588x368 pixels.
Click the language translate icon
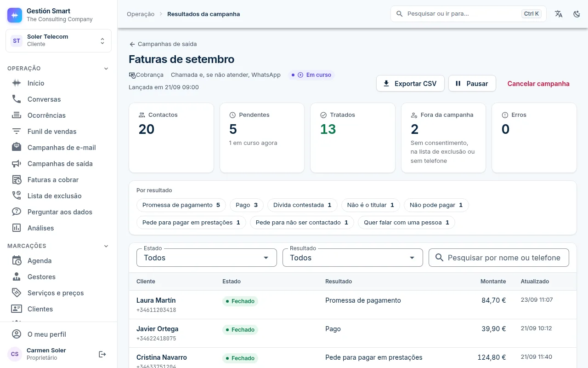point(559,14)
